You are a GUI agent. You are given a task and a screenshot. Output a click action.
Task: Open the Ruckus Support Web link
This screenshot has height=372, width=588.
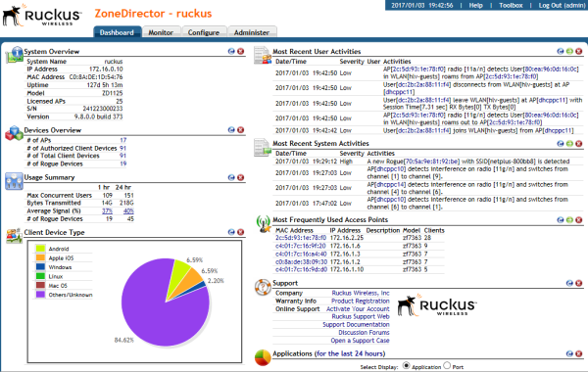click(x=361, y=316)
